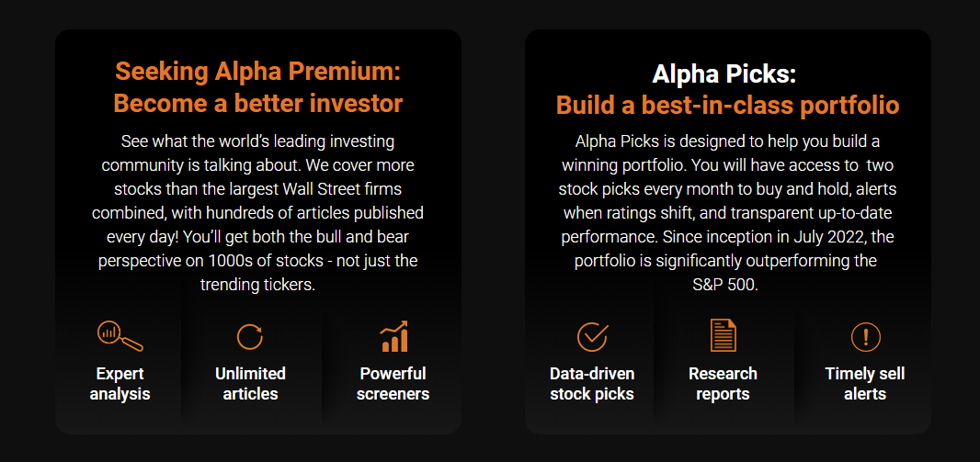The width and height of the screenshot is (980, 462).
Task: Click the Seeking Alpha Premium heading
Action: tap(258, 72)
